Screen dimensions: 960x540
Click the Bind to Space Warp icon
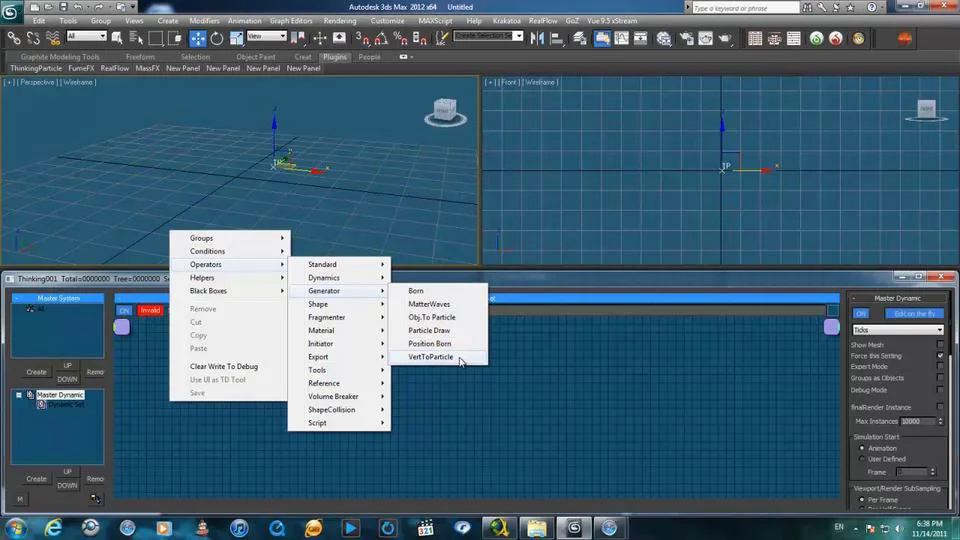pos(53,39)
